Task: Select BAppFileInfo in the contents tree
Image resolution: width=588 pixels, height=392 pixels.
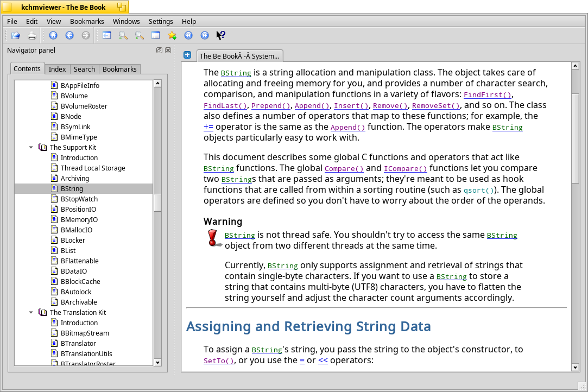Action: 80,86
